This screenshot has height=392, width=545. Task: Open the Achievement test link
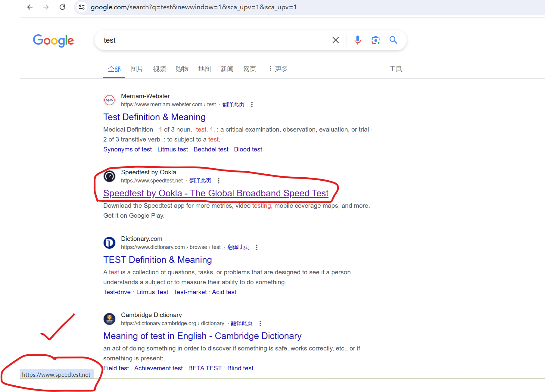158,368
